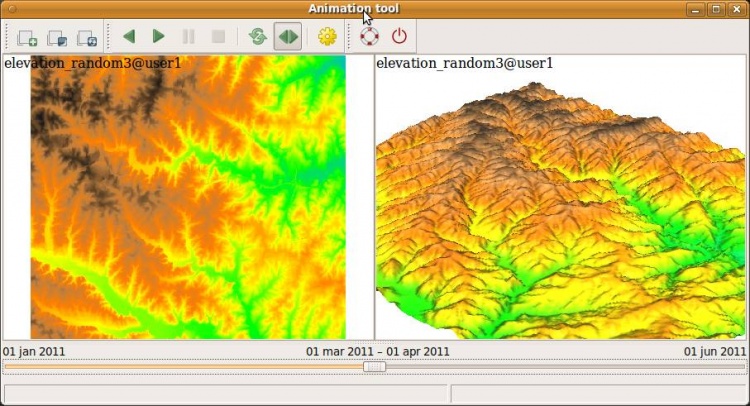Image resolution: width=750 pixels, height=406 pixels.
Task: Open help via the lifebuoy icon
Action: pyautogui.click(x=370, y=37)
